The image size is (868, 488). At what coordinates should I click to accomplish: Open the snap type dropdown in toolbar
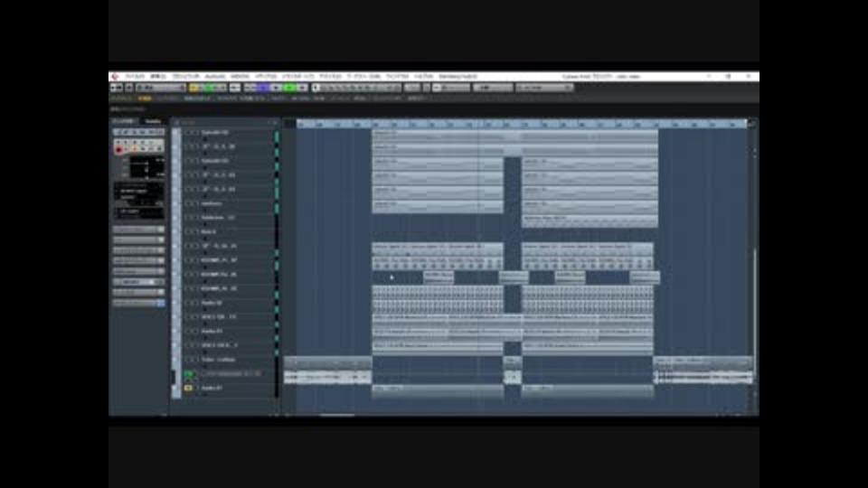click(x=453, y=88)
